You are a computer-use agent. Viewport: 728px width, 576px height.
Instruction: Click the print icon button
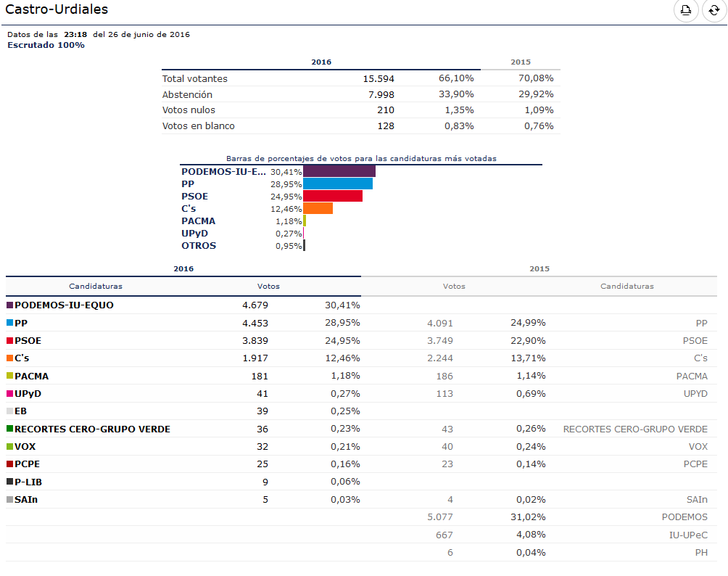pyautogui.click(x=686, y=9)
